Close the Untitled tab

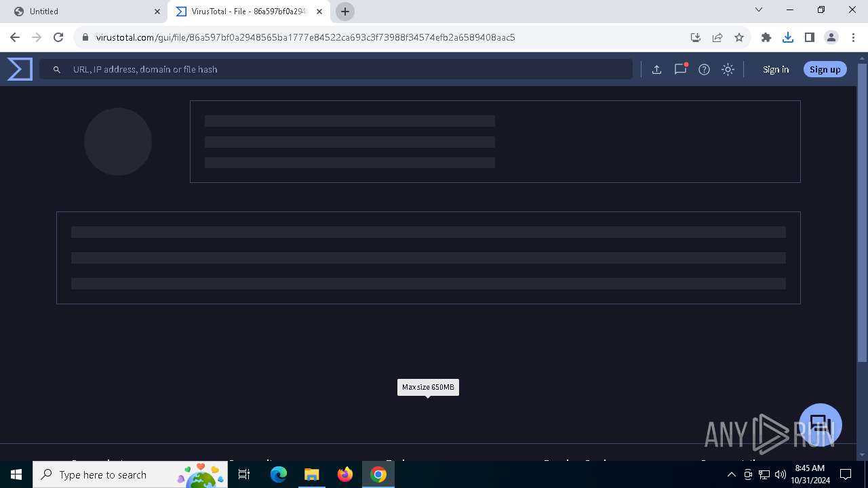[157, 12]
